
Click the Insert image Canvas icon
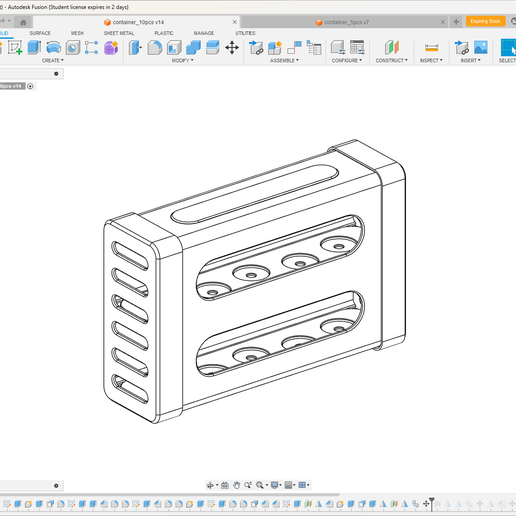point(481,47)
